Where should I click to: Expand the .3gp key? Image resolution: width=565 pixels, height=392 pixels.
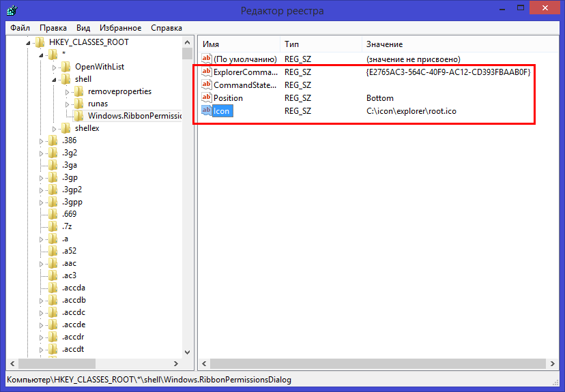tap(41, 178)
